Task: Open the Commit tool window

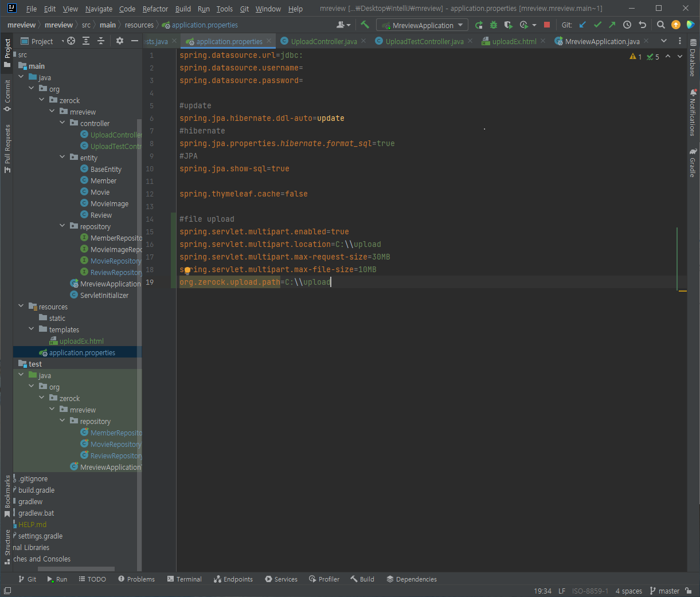Action: tap(7, 96)
